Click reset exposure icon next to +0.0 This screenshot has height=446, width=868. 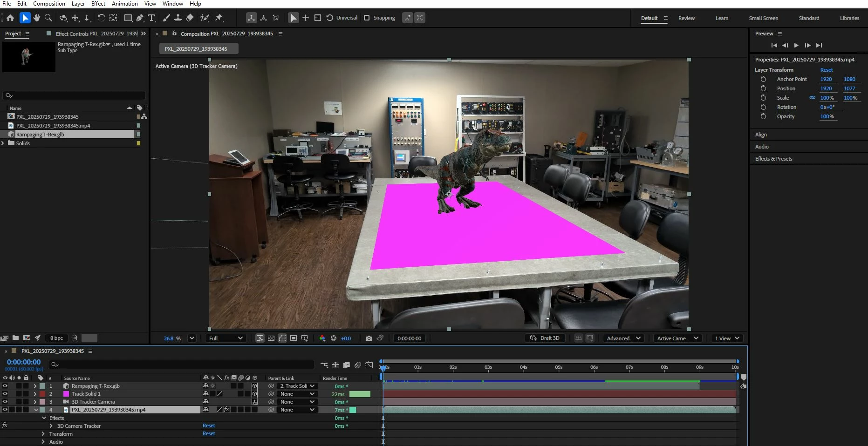point(334,338)
